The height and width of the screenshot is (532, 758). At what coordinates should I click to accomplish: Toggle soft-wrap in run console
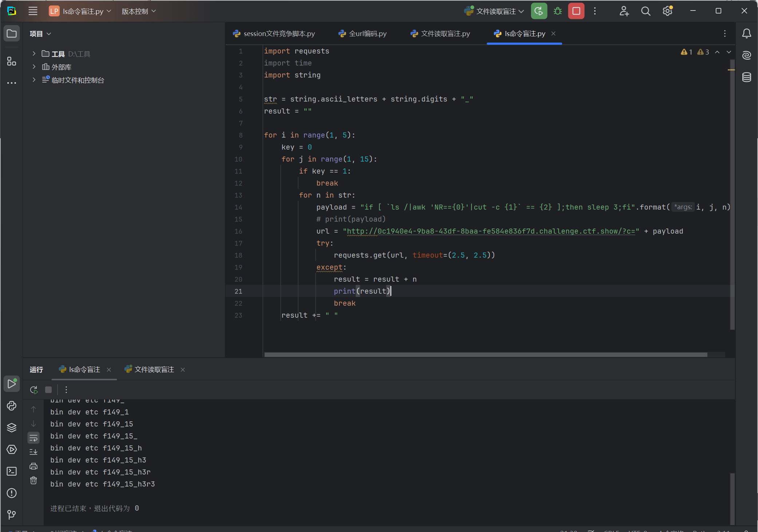coord(33,438)
